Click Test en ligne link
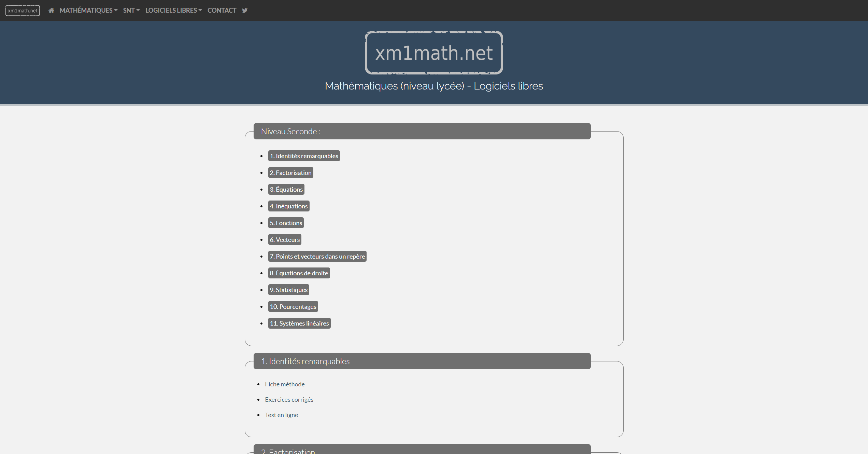The width and height of the screenshot is (868, 454). click(282, 414)
